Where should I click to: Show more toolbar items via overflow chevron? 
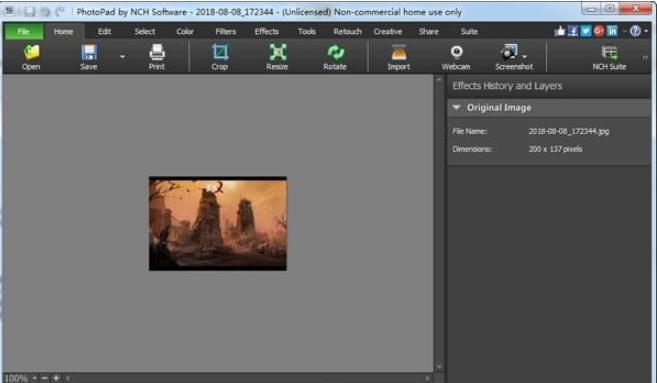645,57
